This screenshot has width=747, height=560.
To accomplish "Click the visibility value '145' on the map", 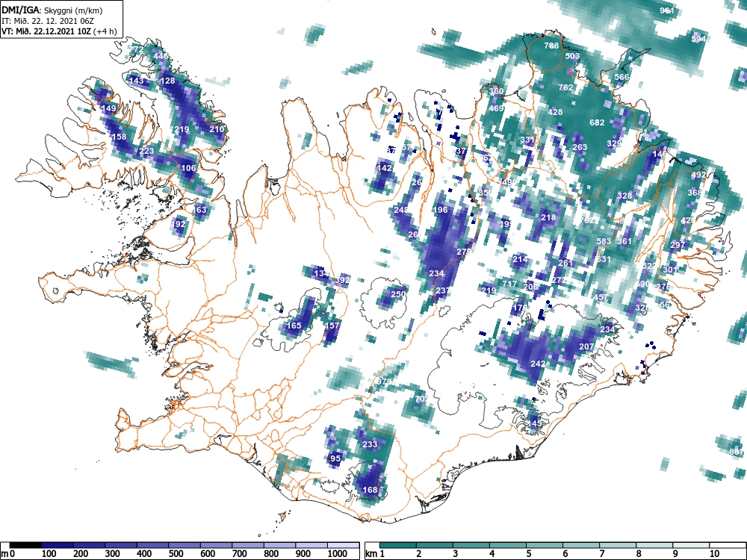I will coord(535,423).
